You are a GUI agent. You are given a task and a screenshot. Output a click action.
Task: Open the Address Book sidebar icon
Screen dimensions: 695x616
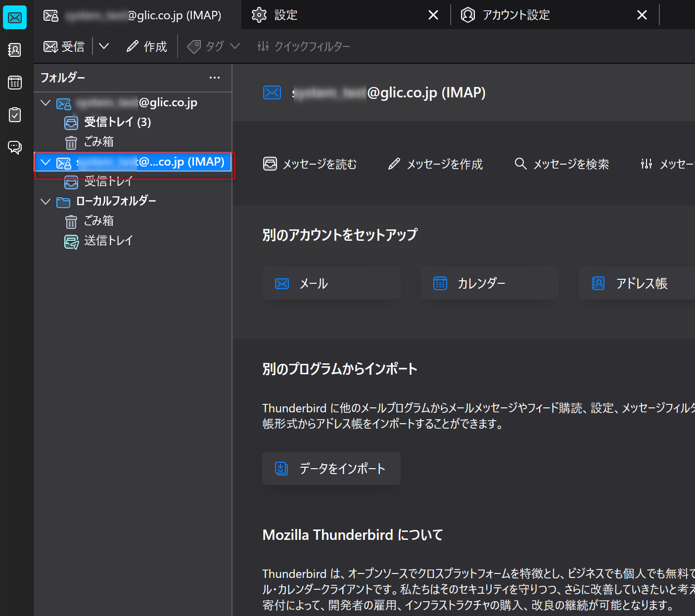(x=15, y=49)
